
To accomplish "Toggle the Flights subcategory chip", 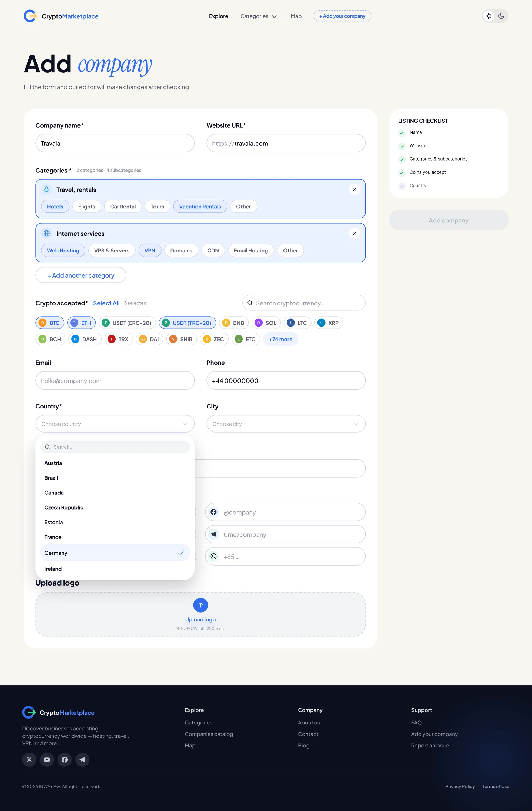I will pos(86,206).
